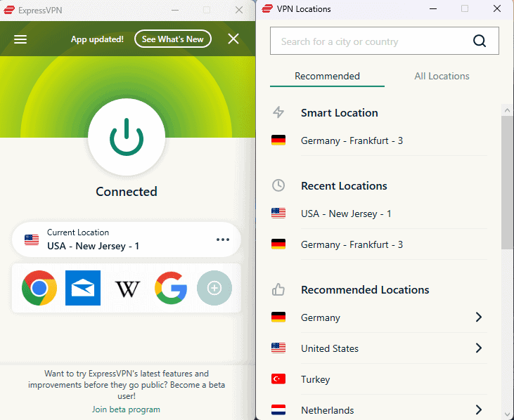Click the Turkey flag icon
The image size is (514, 420).
(x=278, y=379)
